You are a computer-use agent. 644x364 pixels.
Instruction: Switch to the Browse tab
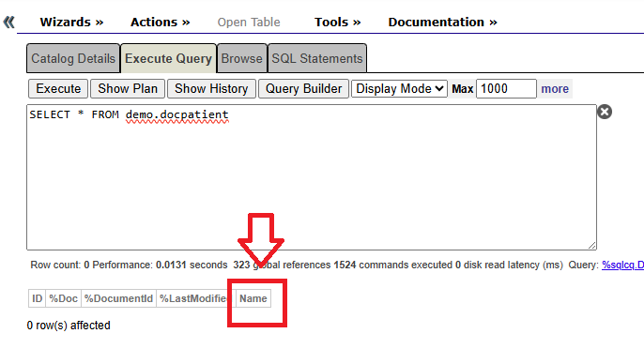pos(242,58)
